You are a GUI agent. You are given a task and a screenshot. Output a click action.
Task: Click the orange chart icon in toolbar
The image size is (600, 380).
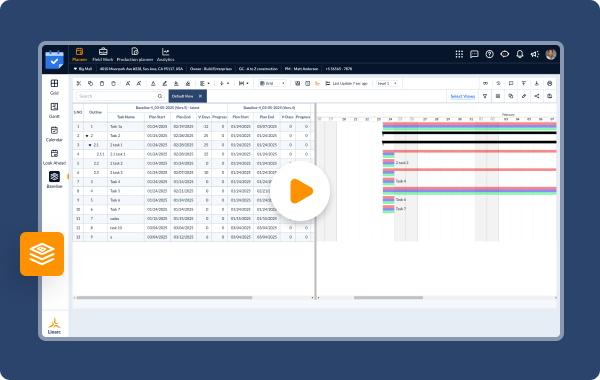tap(317, 83)
